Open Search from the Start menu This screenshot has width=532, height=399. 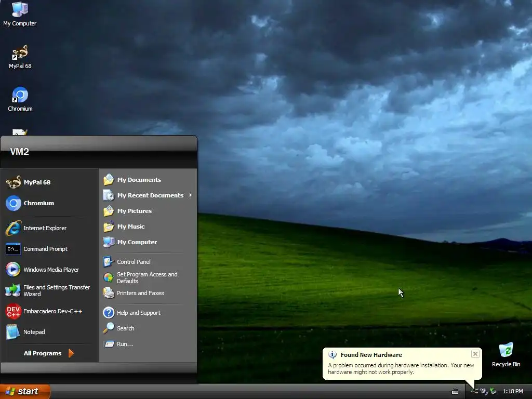tap(148, 328)
